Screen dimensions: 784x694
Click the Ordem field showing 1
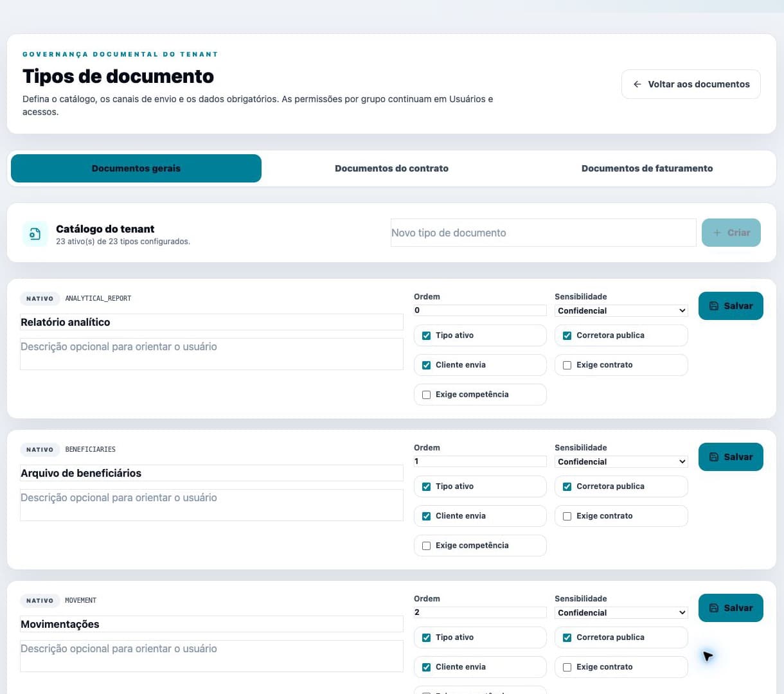480,461
